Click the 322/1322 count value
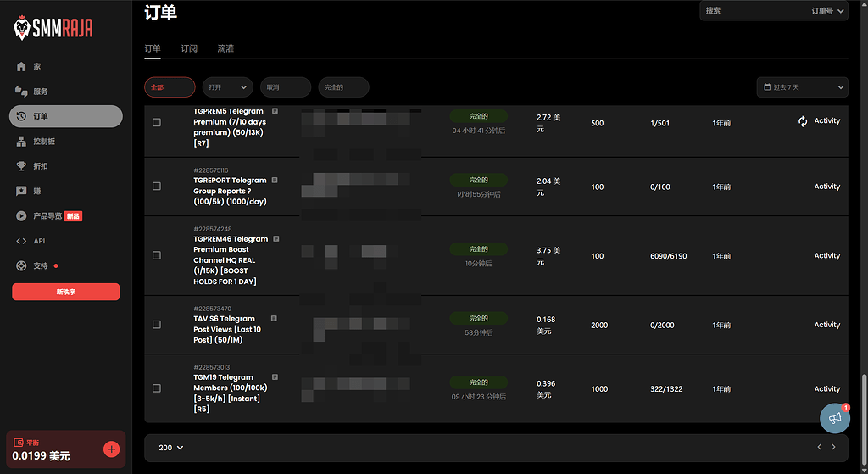This screenshot has width=868, height=474. coord(666,389)
